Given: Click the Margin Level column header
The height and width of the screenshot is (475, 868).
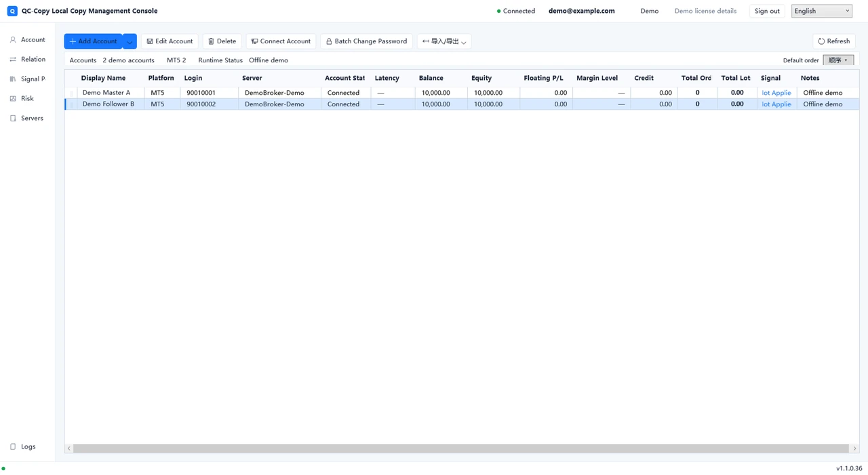Looking at the screenshot, I should 597,78.
